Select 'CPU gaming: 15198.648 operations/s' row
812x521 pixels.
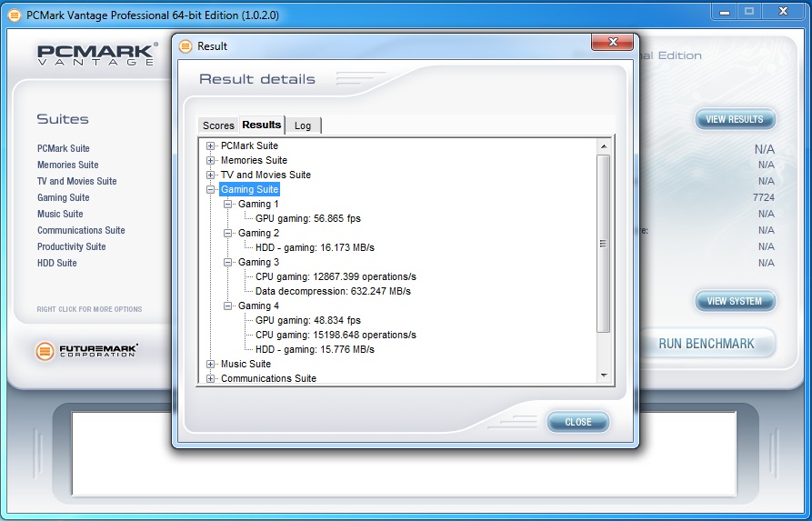(336, 336)
